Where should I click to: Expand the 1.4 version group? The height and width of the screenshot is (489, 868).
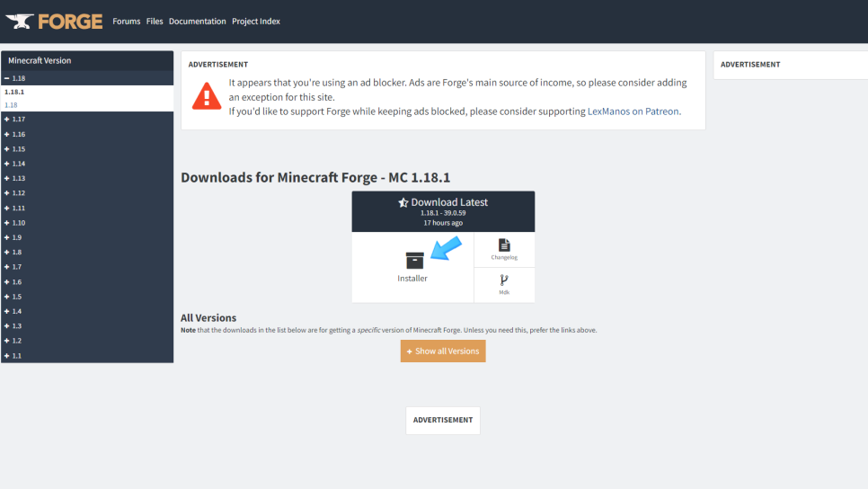(87, 311)
